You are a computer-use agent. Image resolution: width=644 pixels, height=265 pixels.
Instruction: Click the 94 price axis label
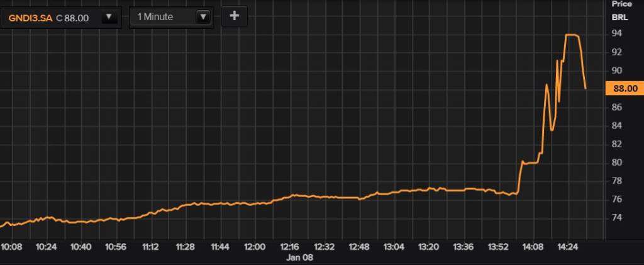point(617,33)
